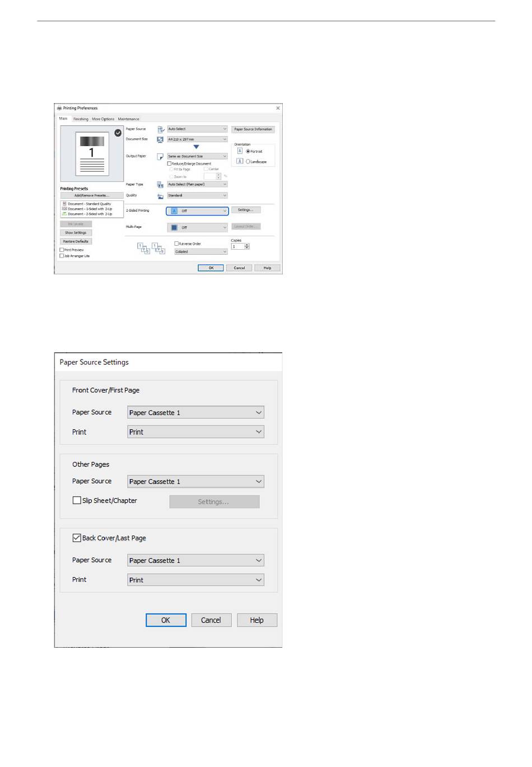Click the Document - 1-Sided with 2-Up preset icon
This screenshot has width=532, height=767.
click(x=64, y=209)
